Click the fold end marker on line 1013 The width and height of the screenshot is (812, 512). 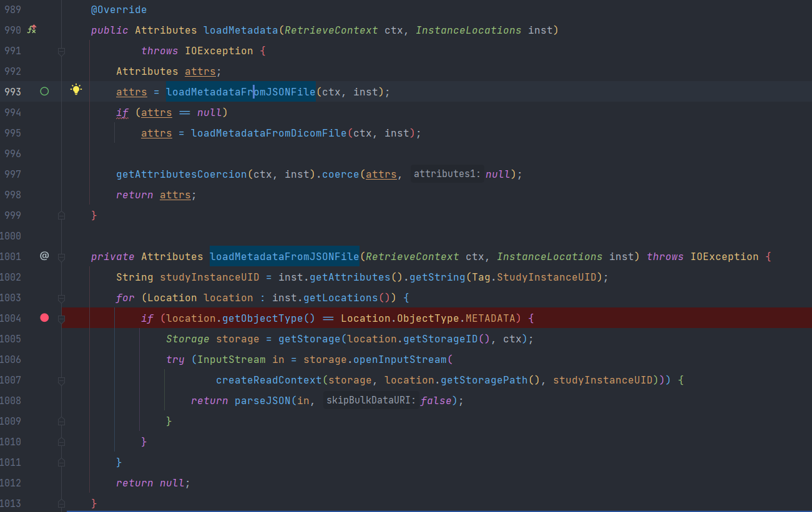click(x=61, y=503)
